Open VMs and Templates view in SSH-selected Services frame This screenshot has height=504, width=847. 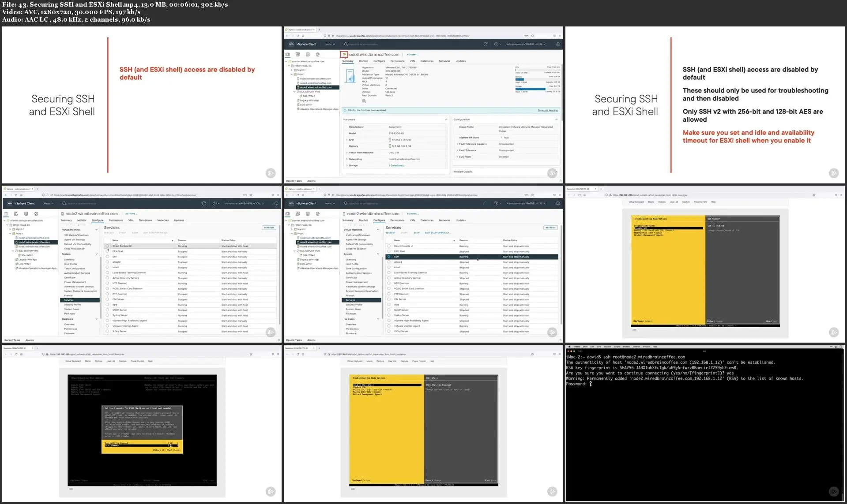[297, 214]
